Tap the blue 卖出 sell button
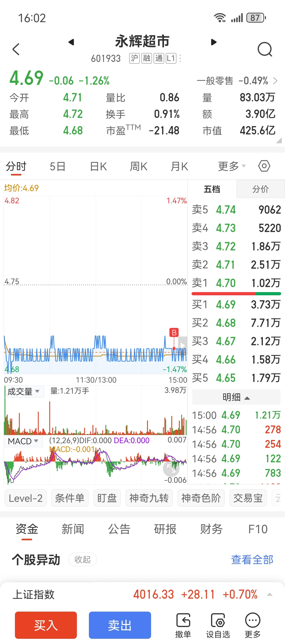 coord(120,625)
